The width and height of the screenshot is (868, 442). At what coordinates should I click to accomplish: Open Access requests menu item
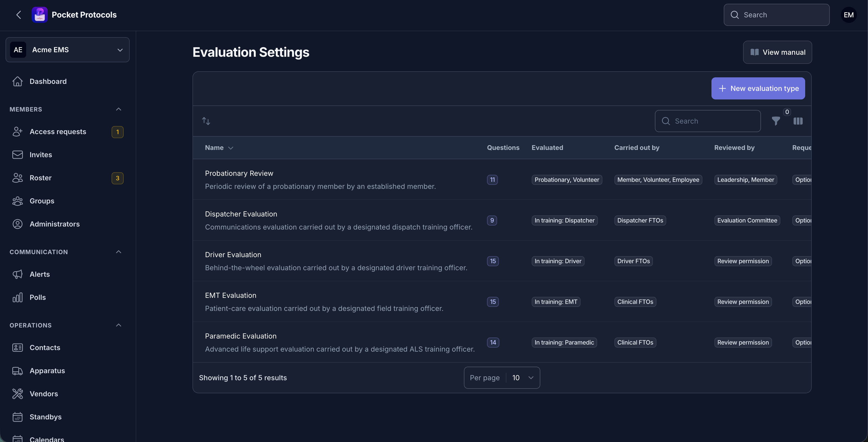pos(67,132)
